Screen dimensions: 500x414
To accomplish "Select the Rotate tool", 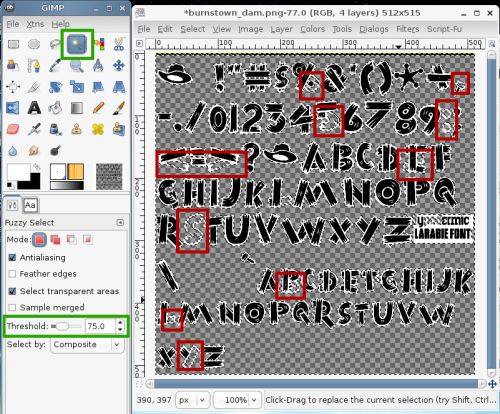I will pos(55,87).
